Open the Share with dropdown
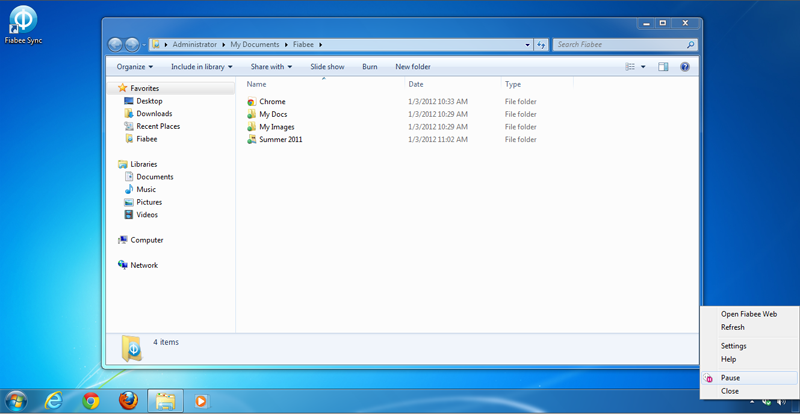800x414 pixels. tap(271, 67)
